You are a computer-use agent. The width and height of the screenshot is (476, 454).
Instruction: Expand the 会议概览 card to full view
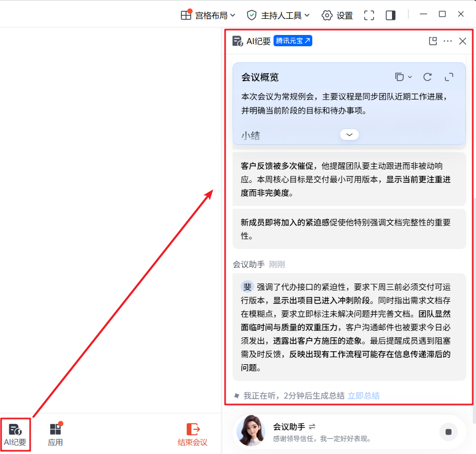pyautogui.click(x=449, y=77)
